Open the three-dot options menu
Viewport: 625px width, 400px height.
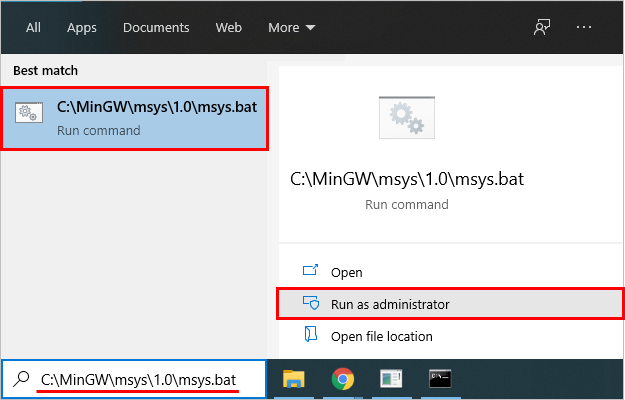pos(584,27)
